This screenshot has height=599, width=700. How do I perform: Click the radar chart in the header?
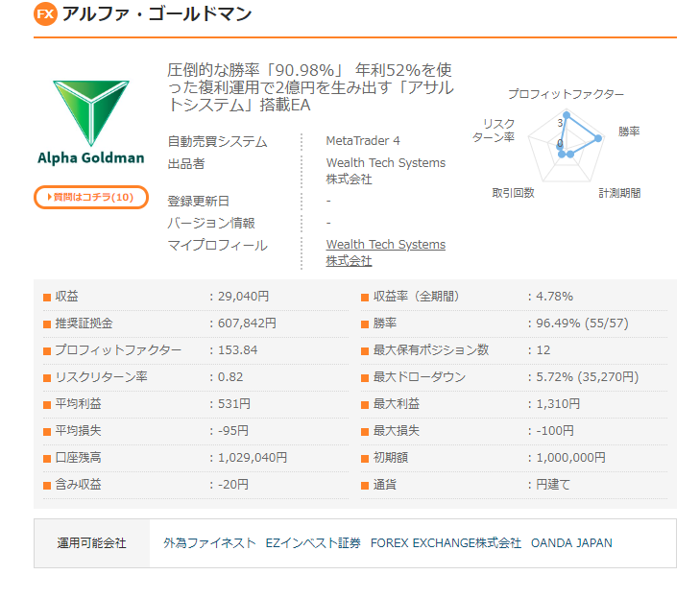(x=567, y=147)
